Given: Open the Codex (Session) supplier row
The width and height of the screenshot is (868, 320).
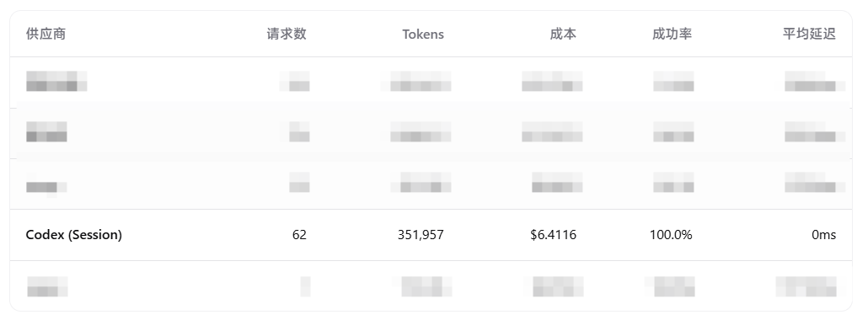Looking at the screenshot, I should (431, 235).
